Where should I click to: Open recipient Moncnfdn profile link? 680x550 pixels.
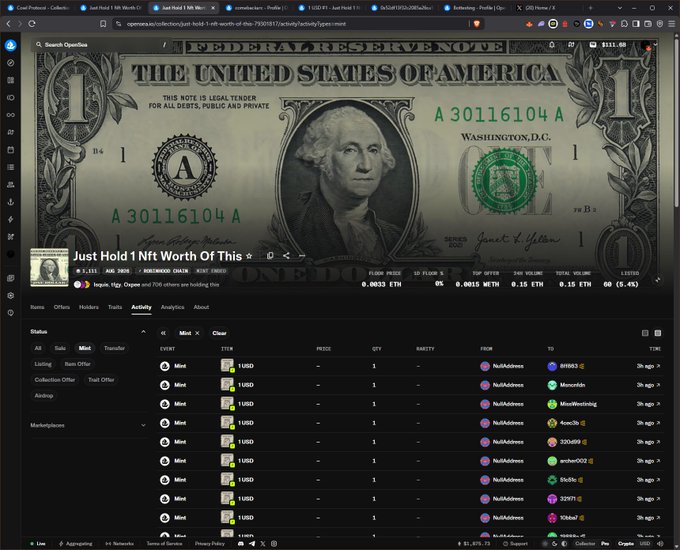coord(572,385)
